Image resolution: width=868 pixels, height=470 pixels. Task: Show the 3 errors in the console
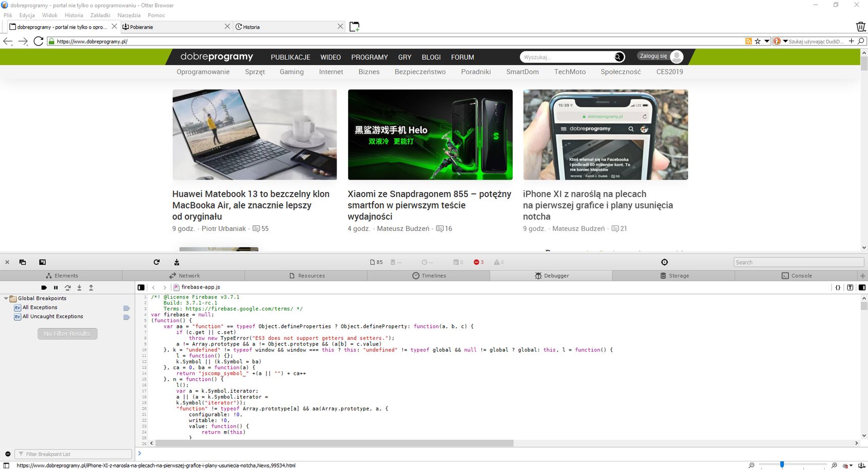tap(478, 262)
